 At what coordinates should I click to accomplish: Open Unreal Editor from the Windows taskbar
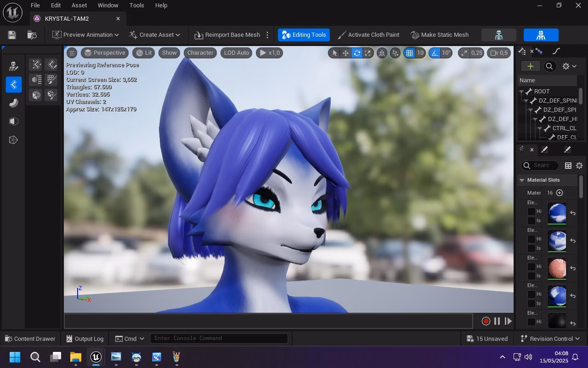pyautogui.click(x=96, y=357)
